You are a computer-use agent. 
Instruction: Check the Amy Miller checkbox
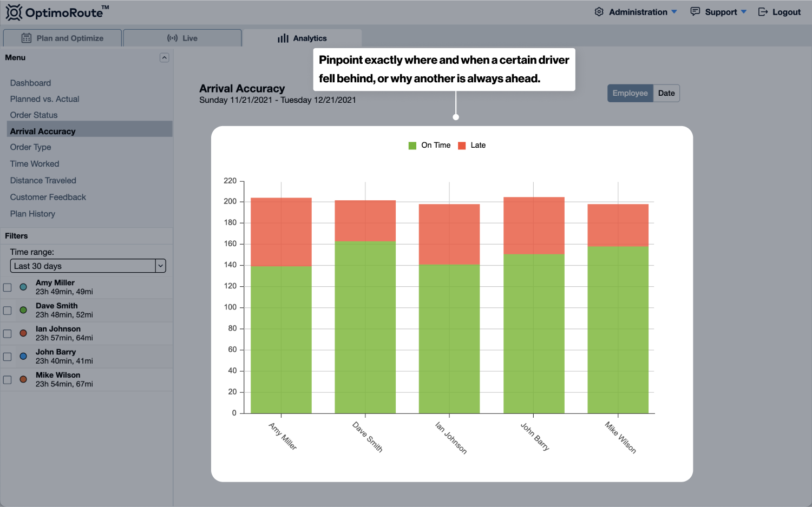tap(8, 287)
